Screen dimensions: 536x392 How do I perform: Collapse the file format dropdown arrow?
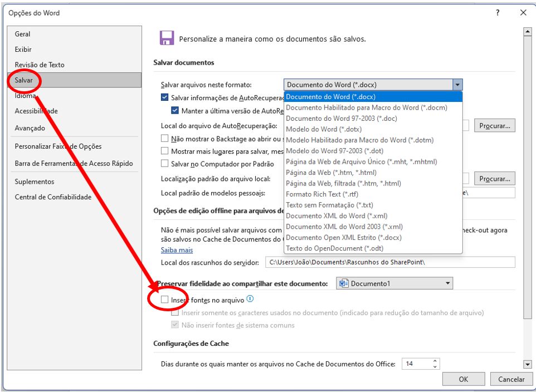pos(457,85)
